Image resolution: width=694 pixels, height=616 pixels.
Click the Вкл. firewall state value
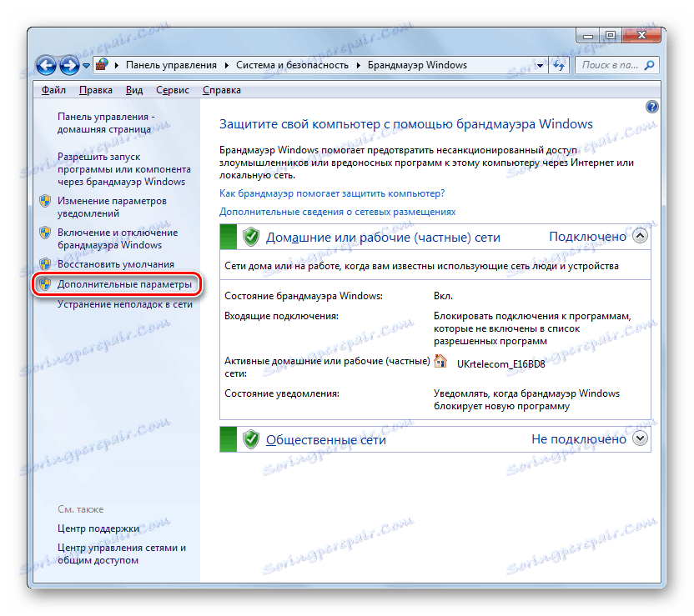[x=444, y=296]
